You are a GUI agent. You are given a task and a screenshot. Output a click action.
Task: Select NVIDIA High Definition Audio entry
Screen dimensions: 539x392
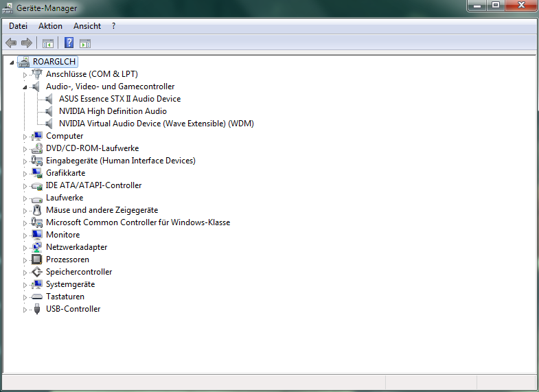(x=113, y=111)
